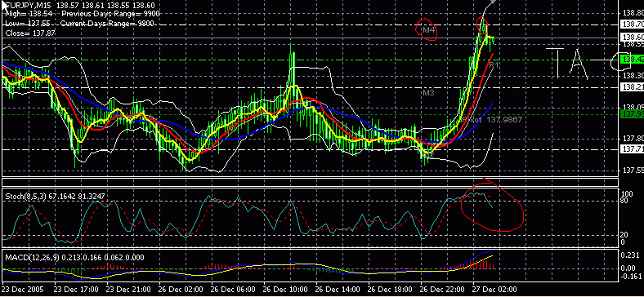The width and height of the screenshot is (644, 297).
Task: Click the 138.70 price axis label
Action: pos(632,24)
